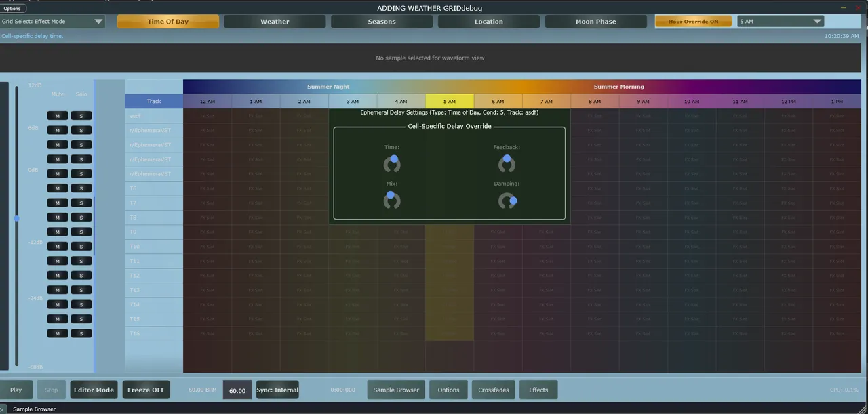The height and width of the screenshot is (414, 868).
Task: Click the 60.00 BPM input field
Action: [237, 390]
